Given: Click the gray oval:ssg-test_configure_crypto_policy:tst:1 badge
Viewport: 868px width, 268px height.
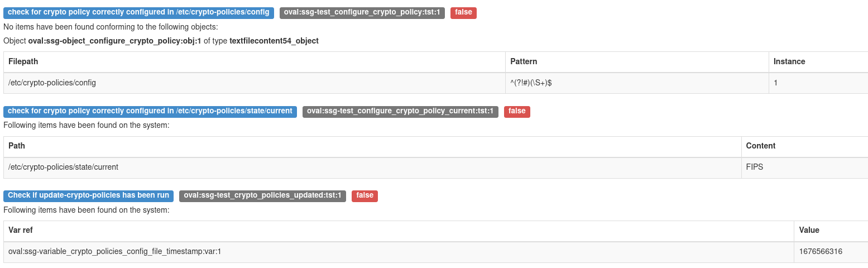Looking at the screenshot, I should point(362,12).
